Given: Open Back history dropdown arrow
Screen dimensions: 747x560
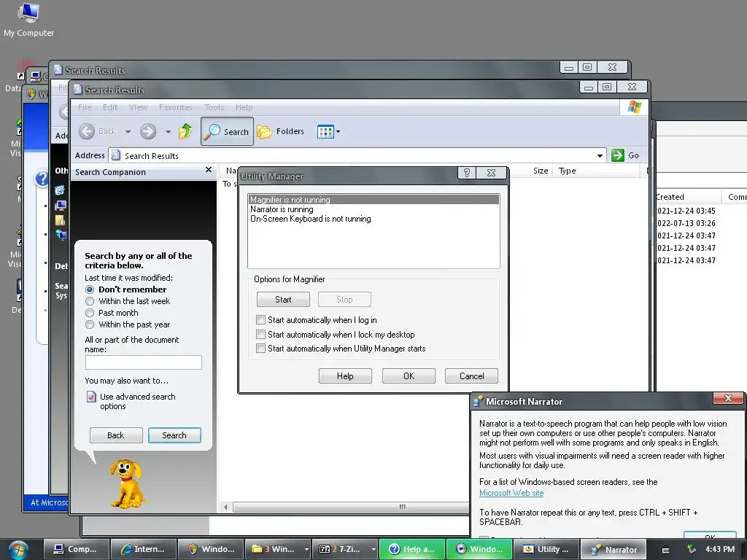Looking at the screenshot, I should coord(128,131).
